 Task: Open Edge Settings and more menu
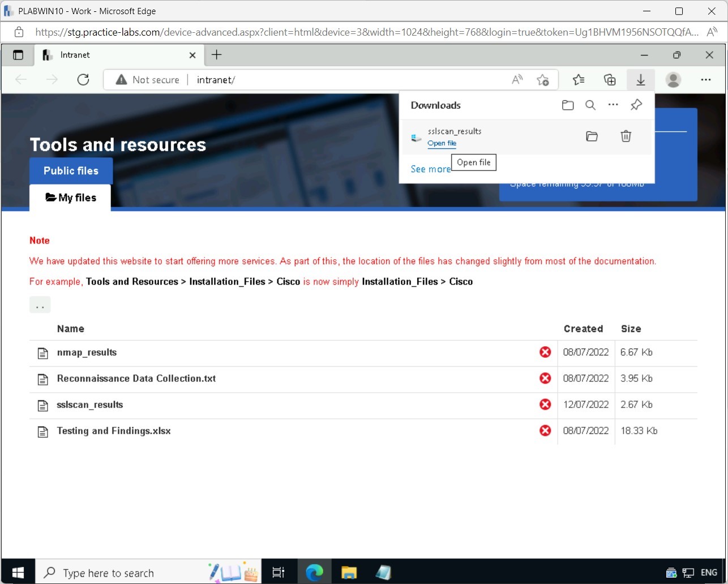click(x=705, y=80)
